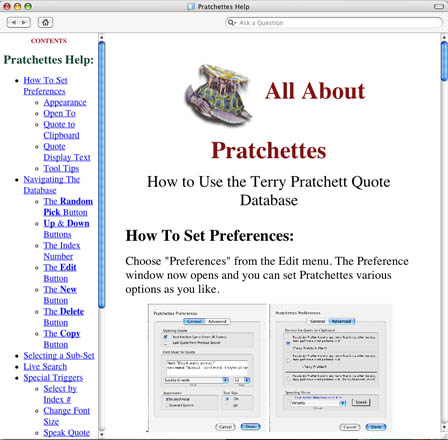Screen dimensions: 448x440
Task: Click the General preferences screenshot thumbnail
Action: pos(207,368)
